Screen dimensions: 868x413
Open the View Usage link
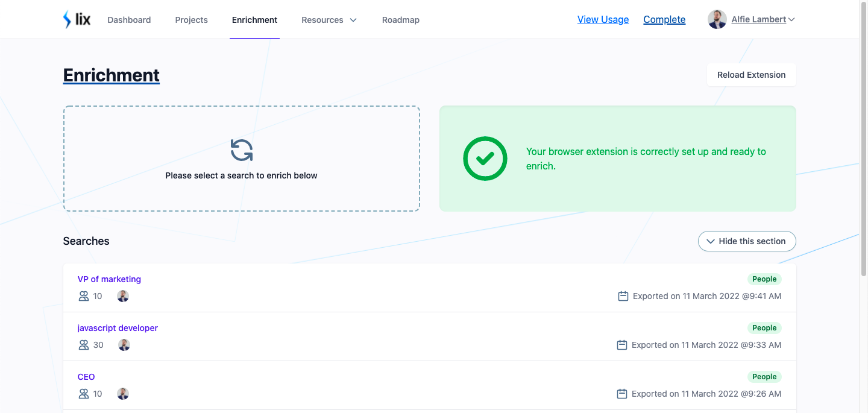pyautogui.click(x=603, y=19)
